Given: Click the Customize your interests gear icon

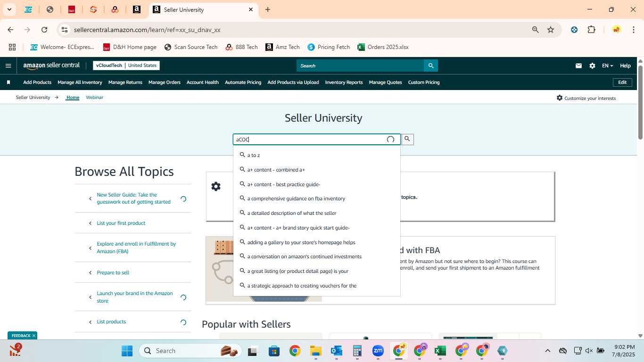Looking at the screenshot, I should point(560,98).
